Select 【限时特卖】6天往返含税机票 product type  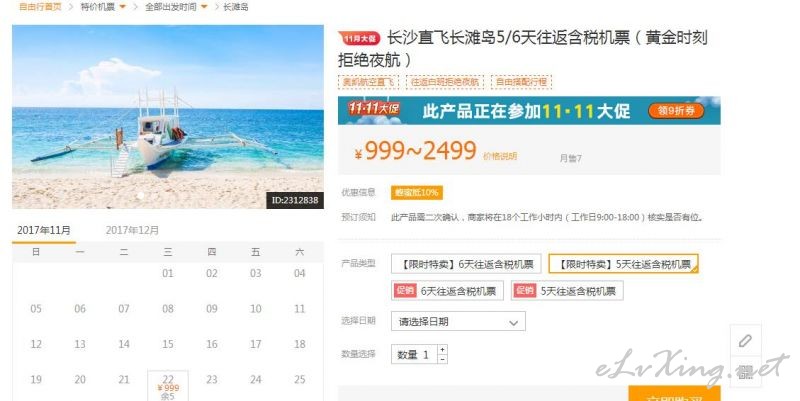point(466,264)
